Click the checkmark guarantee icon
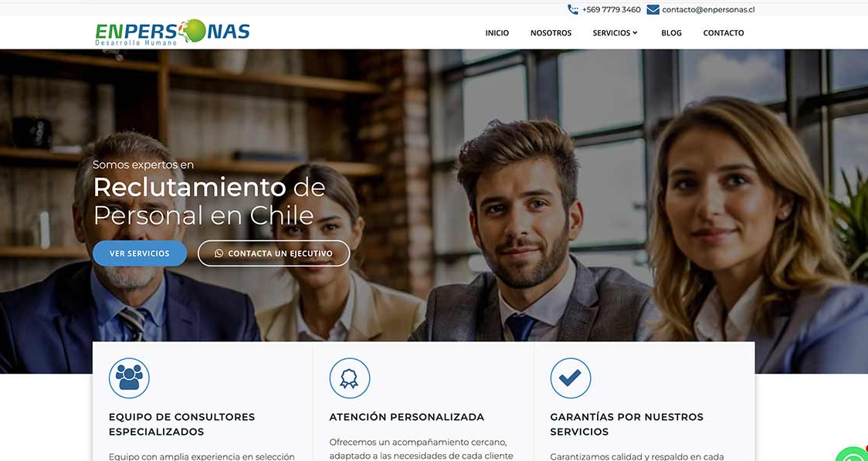 (570, 378)
